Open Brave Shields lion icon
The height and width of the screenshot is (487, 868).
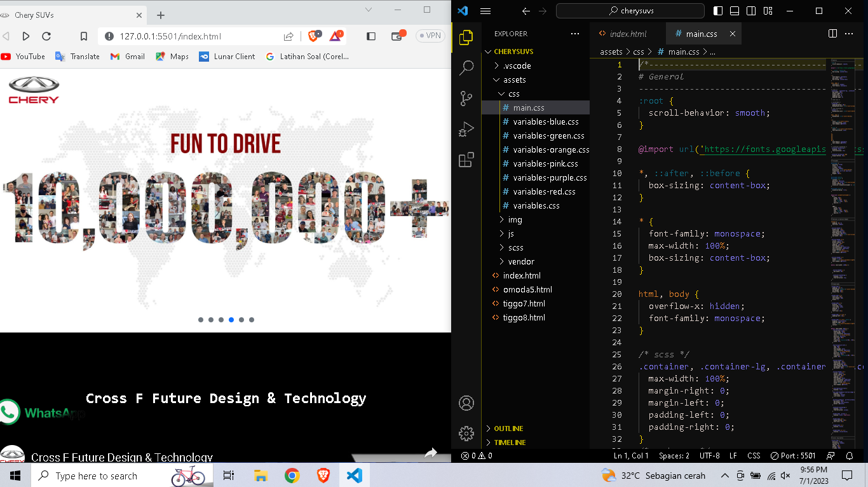314,36
